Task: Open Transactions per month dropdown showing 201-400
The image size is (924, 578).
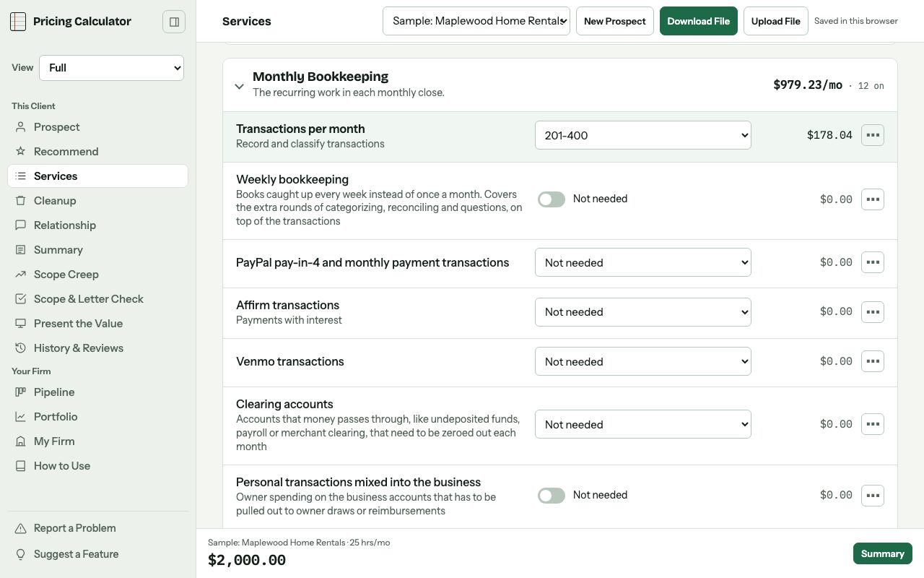Action: [643, 135]
